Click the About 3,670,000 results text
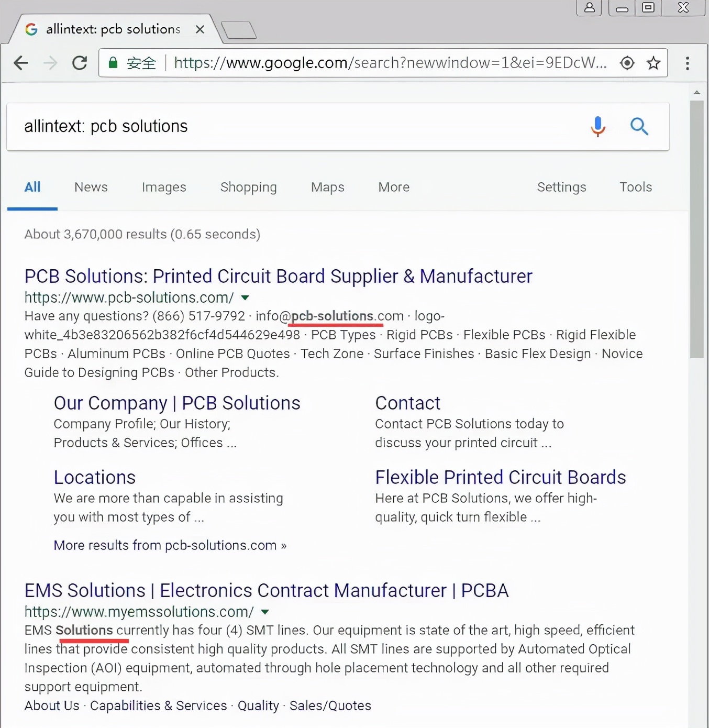 [x=142, y=234]
